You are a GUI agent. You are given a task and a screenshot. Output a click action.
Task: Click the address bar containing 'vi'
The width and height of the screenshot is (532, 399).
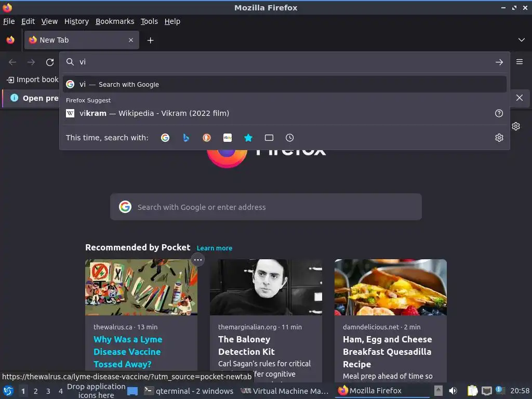point(284,62)
